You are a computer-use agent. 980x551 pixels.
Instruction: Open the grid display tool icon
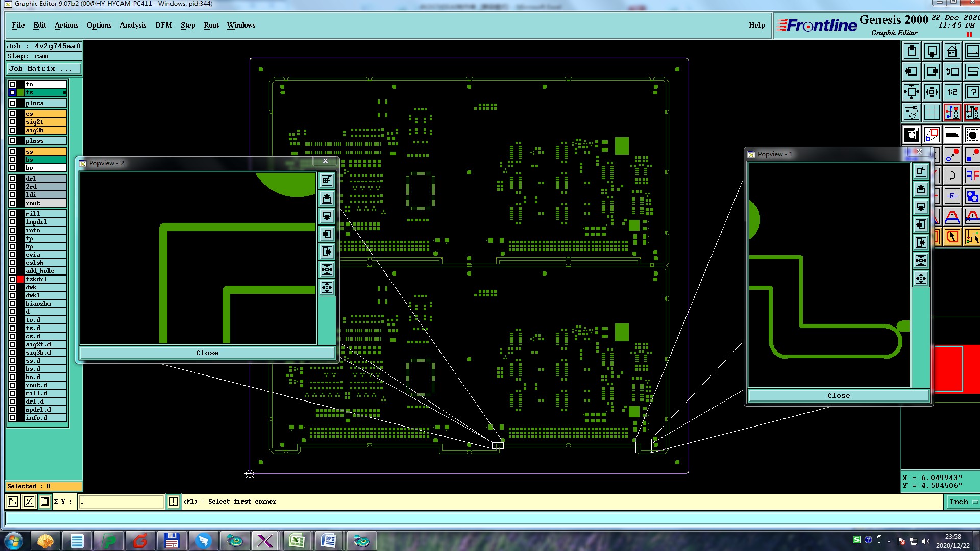point(932,112)
